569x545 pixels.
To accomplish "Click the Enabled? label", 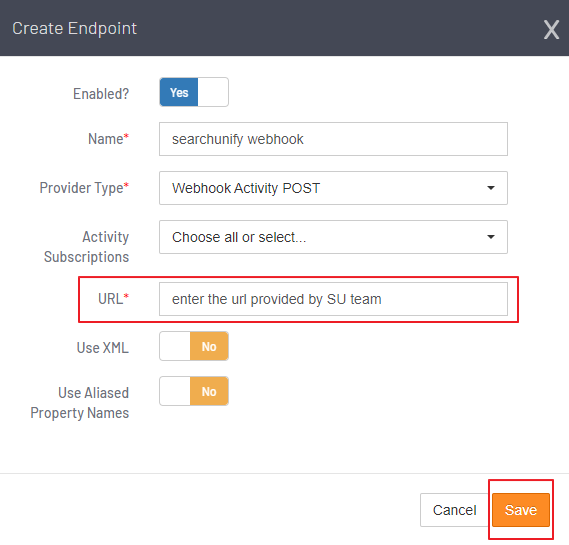I will point(101,94).
